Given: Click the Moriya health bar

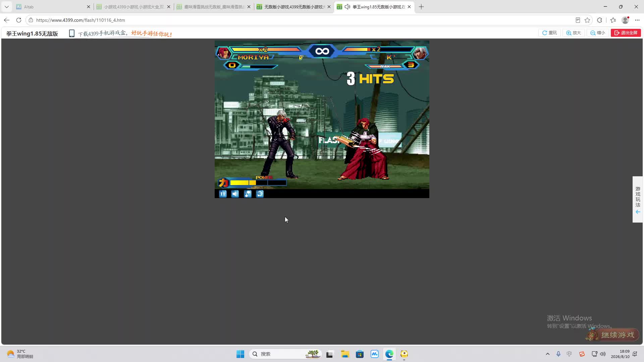Looking at the screenshot, I should pos(266,50).
